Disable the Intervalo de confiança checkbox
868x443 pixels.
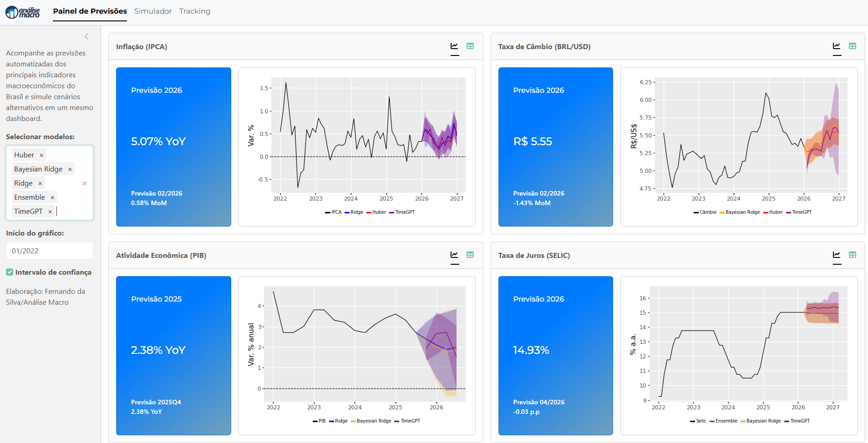pyautogui.click(x=10, y=272)
